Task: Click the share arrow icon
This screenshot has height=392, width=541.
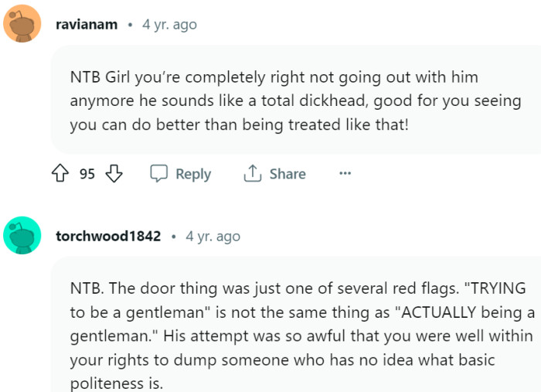Action: coord(253,174)
